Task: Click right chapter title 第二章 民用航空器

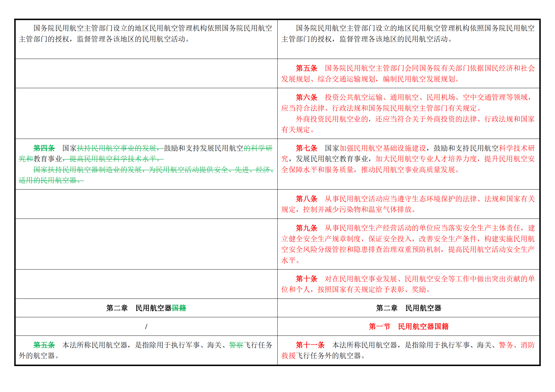Action: click(408, 308)
